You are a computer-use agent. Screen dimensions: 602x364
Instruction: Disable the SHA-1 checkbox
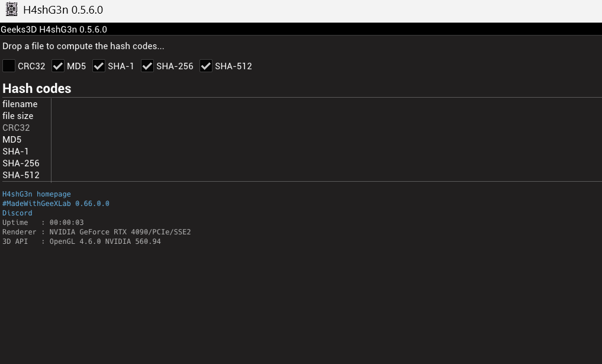coord(99,66)
